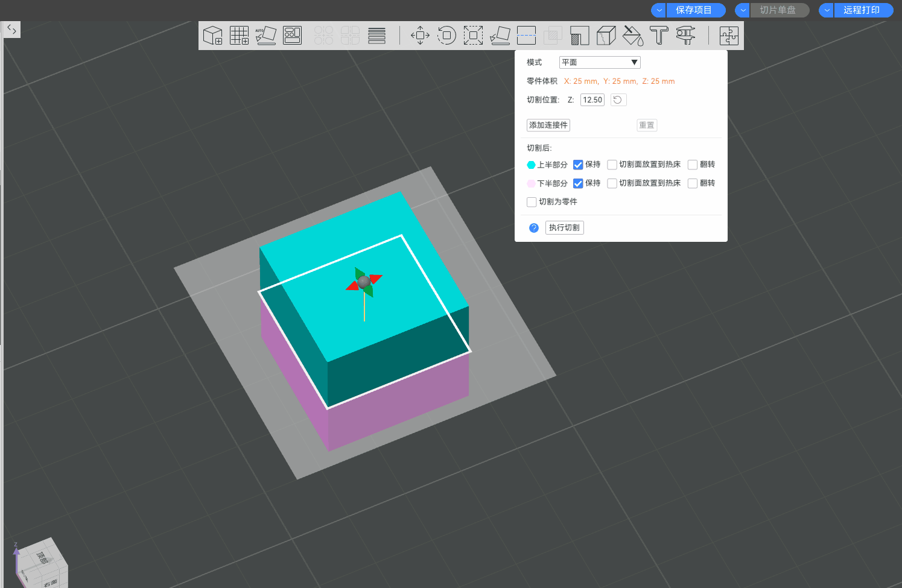Expand the arrow beside 保存项目

click(659, 10)
